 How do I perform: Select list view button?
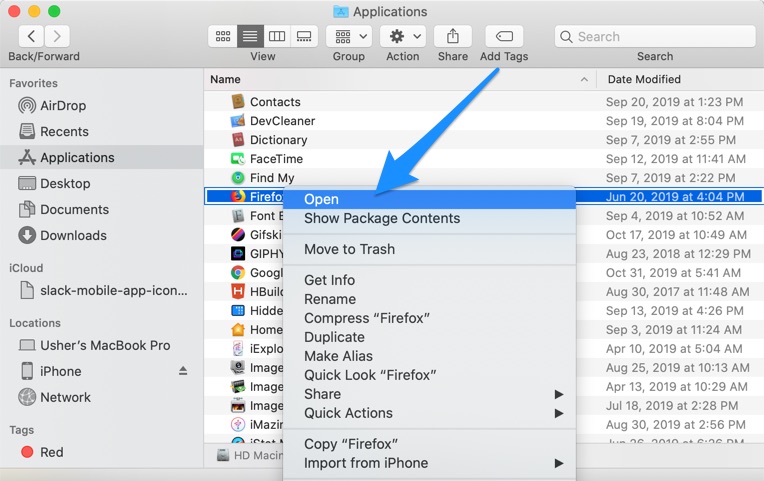pos(250,36)
